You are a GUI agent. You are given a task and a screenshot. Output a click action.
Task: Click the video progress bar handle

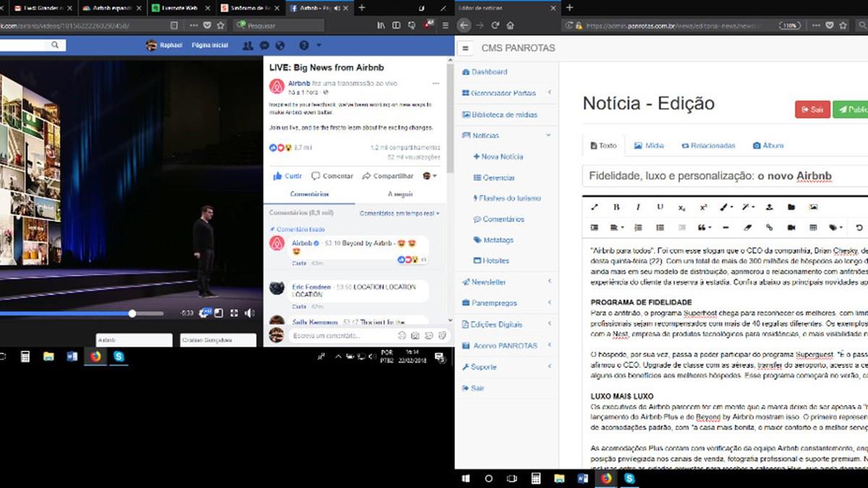pyautogui.click(x=132, y=314)
